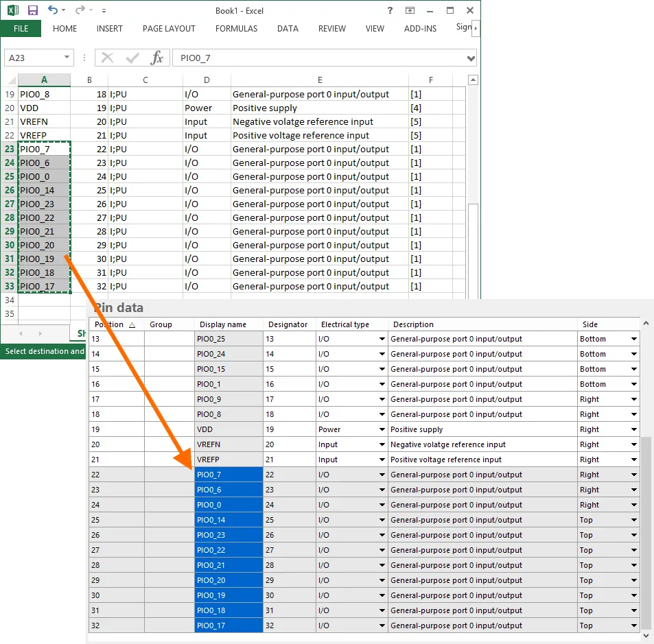Screen dimensions: 654x644
Task: Click the Cancel X icon in formula bar
Action: (x=108, y=58)
